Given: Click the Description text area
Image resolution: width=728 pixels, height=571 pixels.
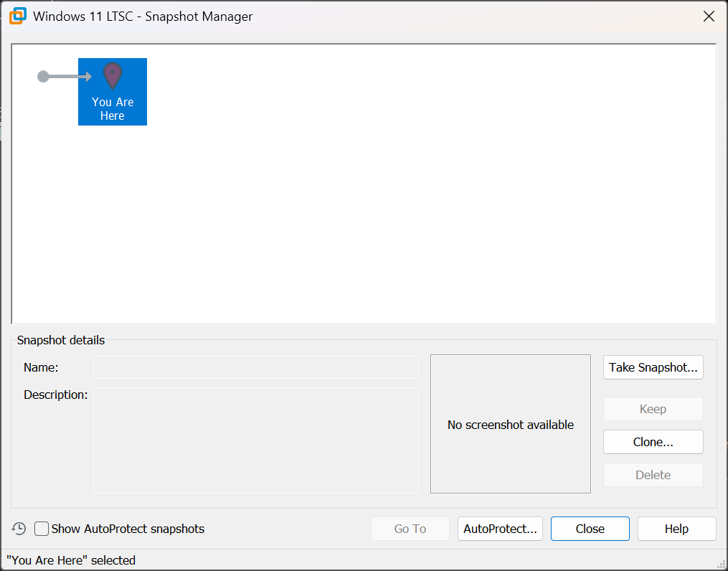Looking at the screenshot, I should 256,440.
